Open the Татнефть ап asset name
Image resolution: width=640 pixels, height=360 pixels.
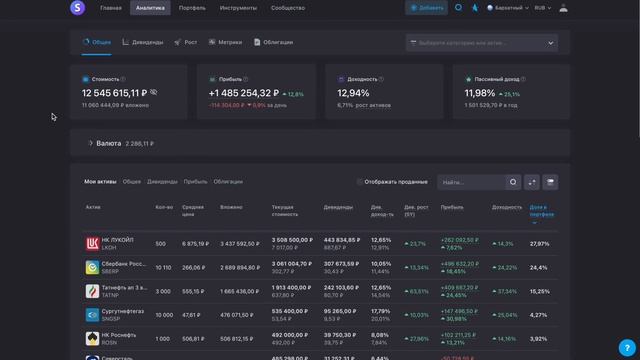tap(124, 287)
